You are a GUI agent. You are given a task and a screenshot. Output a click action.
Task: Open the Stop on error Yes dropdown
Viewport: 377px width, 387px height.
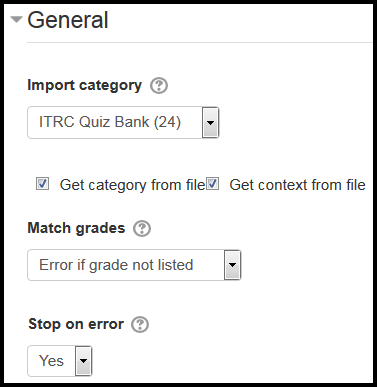tap(60, 361)
